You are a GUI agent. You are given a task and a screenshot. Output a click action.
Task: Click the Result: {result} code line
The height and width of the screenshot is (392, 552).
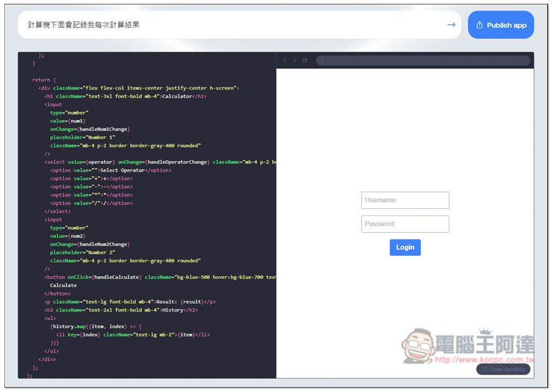[x=130, y=302]
